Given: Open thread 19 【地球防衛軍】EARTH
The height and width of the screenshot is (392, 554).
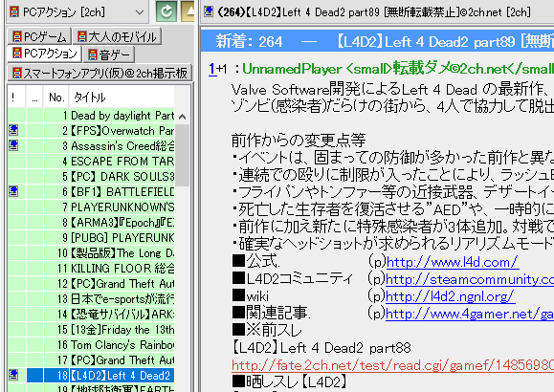Looking at the screenshot, I should click(122, 388).
